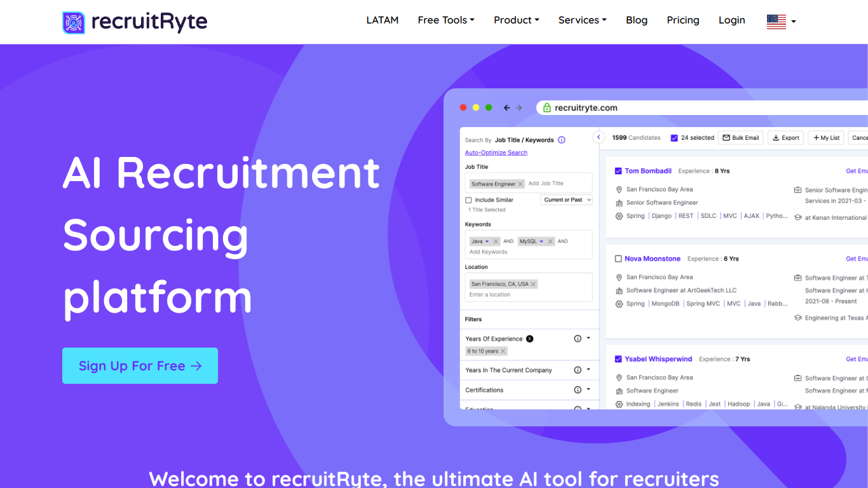Uncheck Ysabel Whisperwind's checkbox

click(618, 359)
